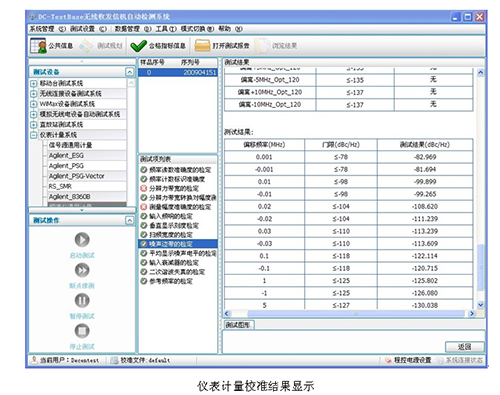Pause testing with the 暂停测试 button

82,300
